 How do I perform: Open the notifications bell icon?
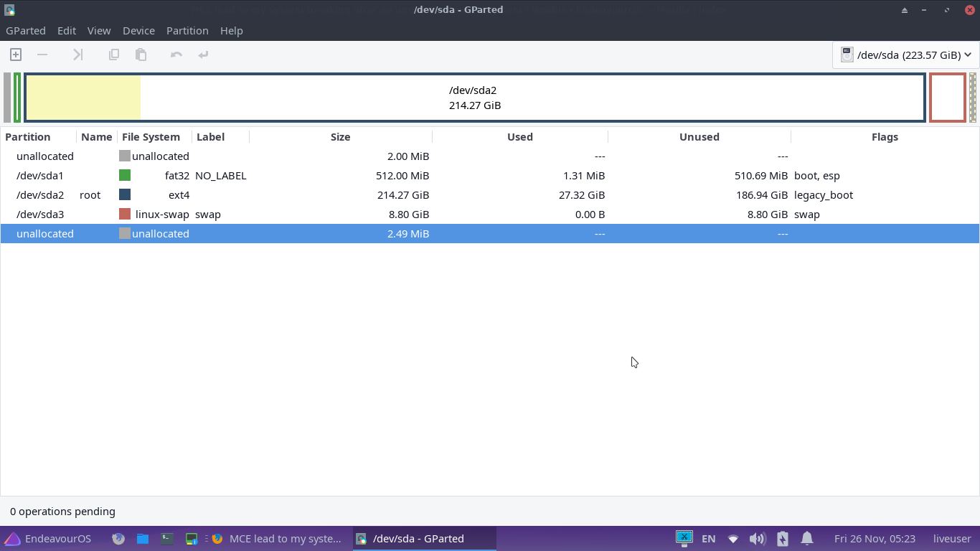tap(807, 539)
